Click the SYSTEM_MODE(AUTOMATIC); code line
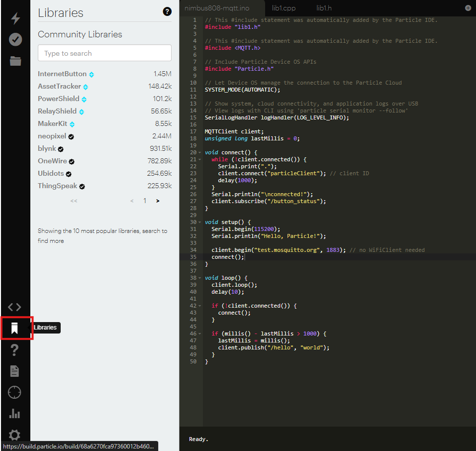 243,90
